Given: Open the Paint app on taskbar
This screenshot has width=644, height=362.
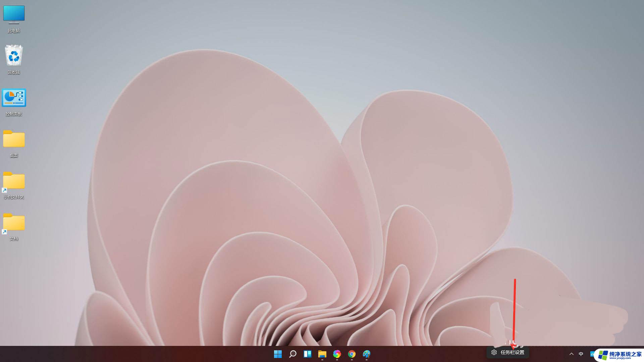Looking at the screenshot, I should 366,354.
